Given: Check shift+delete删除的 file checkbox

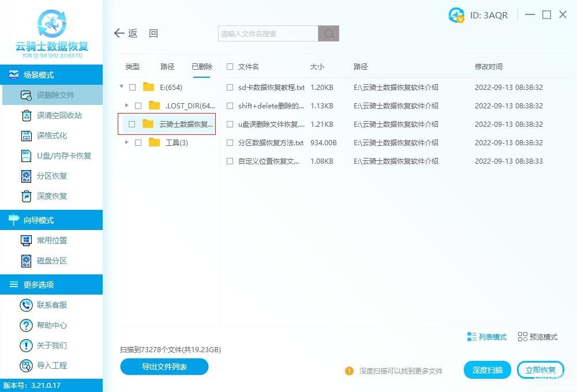Looking at the screenshot, I should (230, 105).
